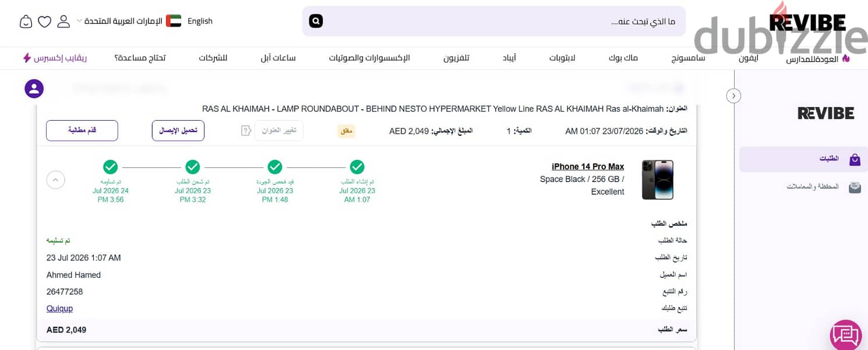Open the آيفون menu
The width and height of the screenshot is (868, 350).
point(749,58)
